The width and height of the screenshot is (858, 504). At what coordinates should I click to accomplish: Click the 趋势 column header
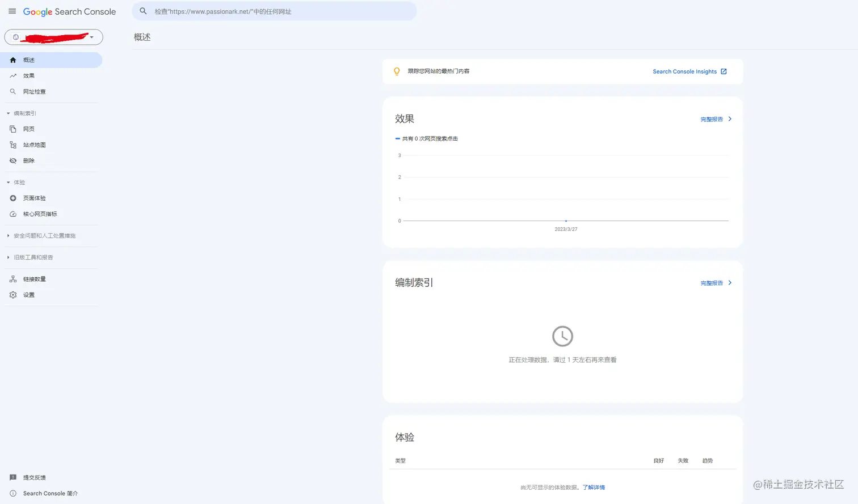click(x=708, y=461)
